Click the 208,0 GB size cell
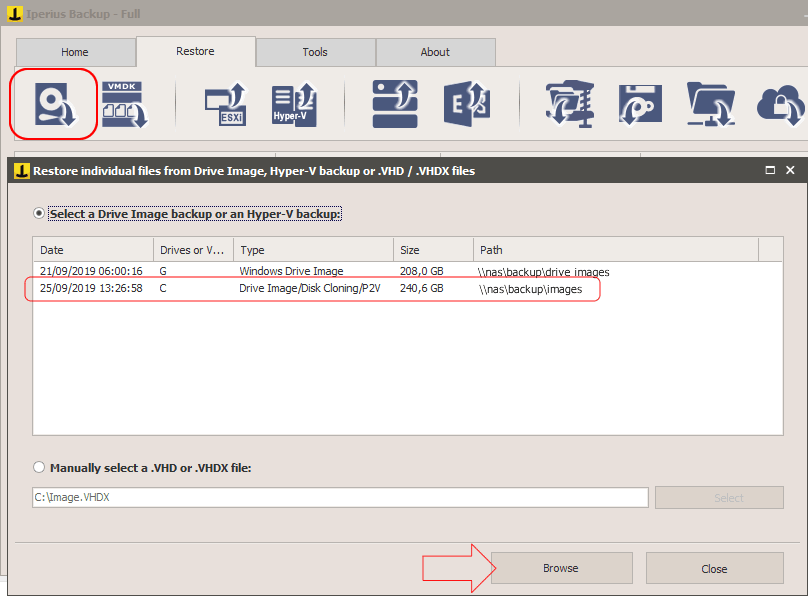808x596 pixels. pos(422,271)
